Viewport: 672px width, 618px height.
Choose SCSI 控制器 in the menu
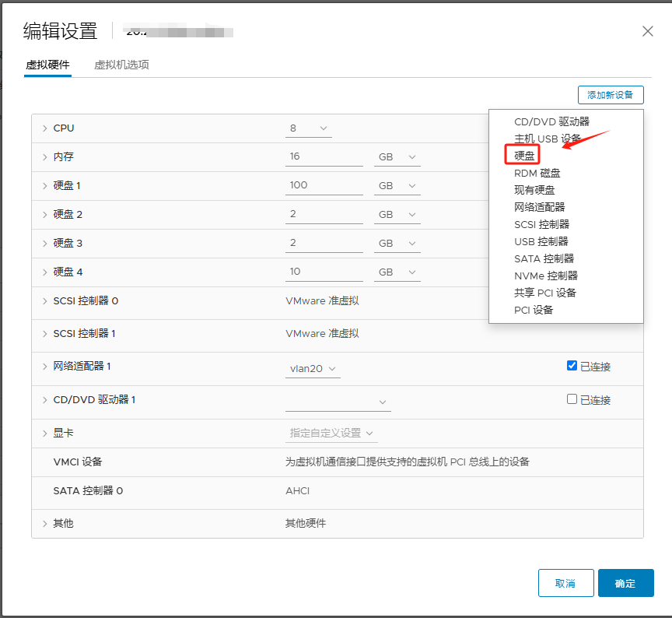pos(541,224)
